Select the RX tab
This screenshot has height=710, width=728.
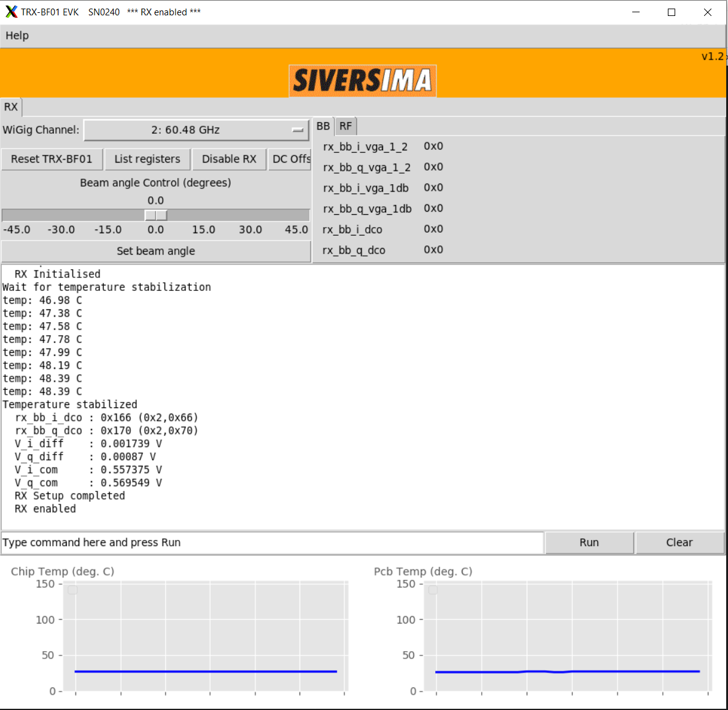(11, 107)
